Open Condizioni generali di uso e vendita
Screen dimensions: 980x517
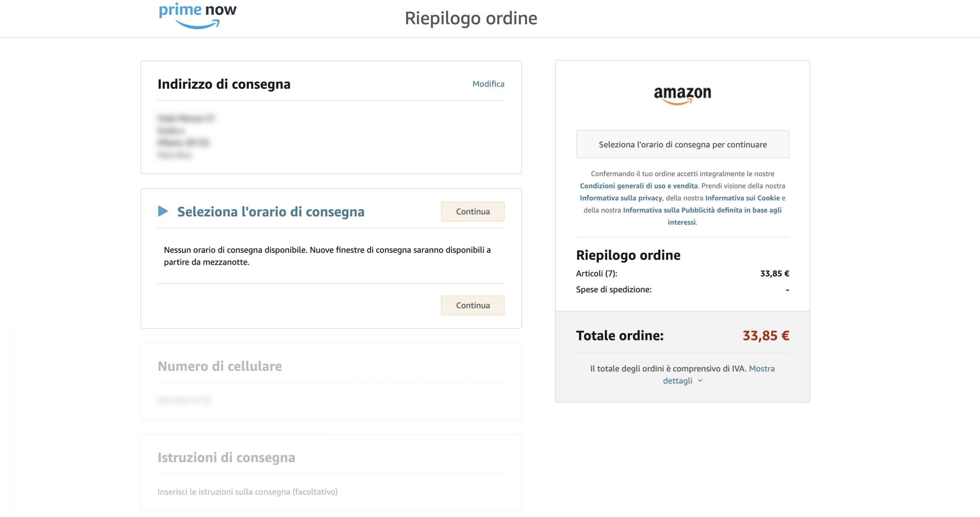639,186
